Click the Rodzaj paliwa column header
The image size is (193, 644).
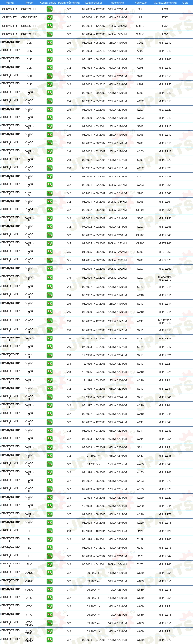click(48, 3)
